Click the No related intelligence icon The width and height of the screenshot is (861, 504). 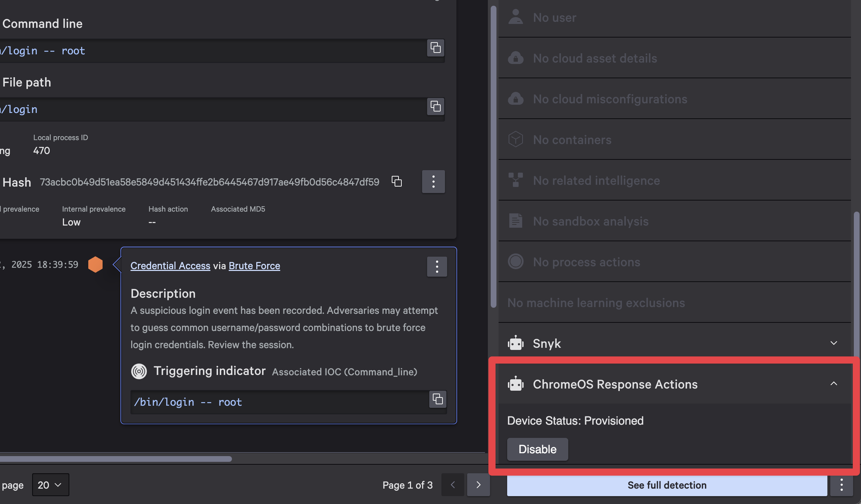515,180
